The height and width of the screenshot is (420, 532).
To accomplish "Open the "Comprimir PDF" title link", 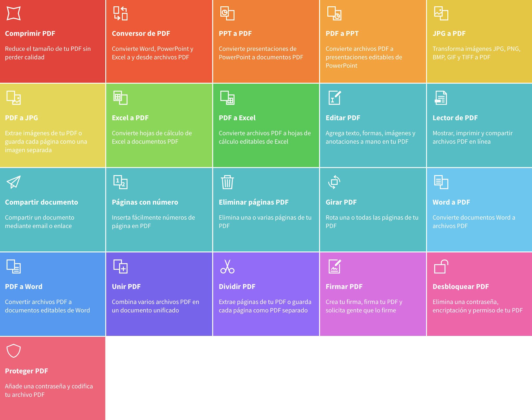I will (30, 34).
